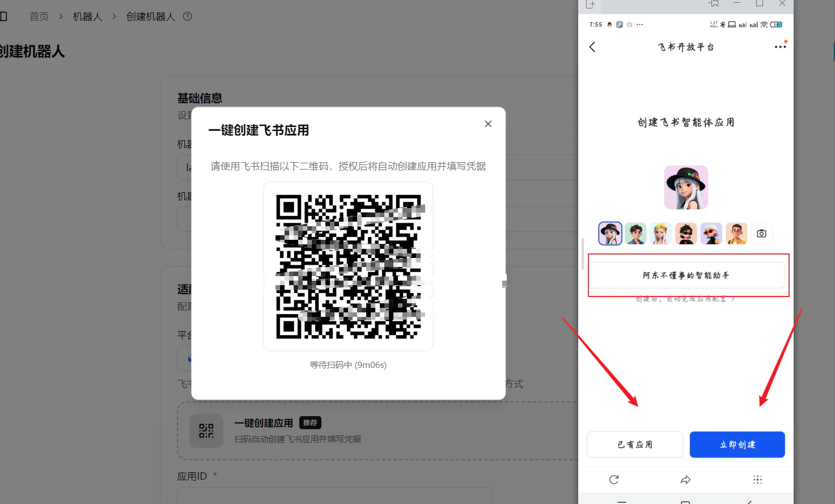Image resolution: width=835 pixels, height=504 pixels.
Task: Click the Bluetooth icon in the phone status bar
Action: [723, 24]
